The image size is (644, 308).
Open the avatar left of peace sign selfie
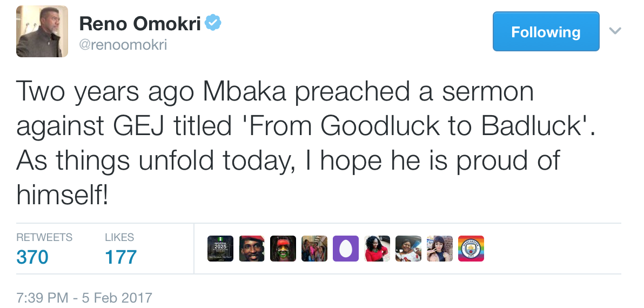click(408, 249)
